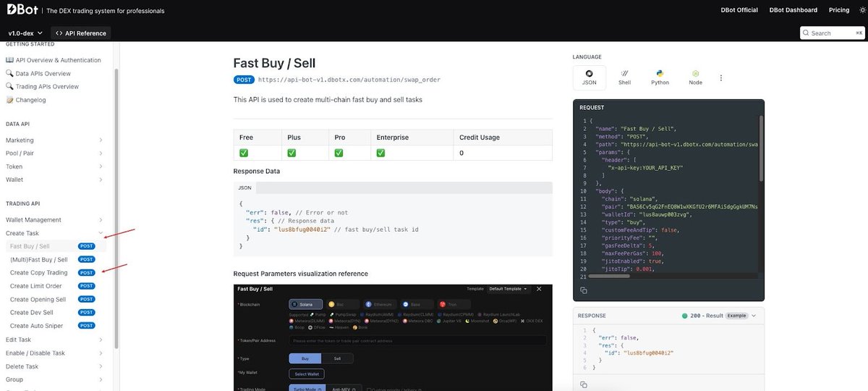Copy the request code

point(584,290)
